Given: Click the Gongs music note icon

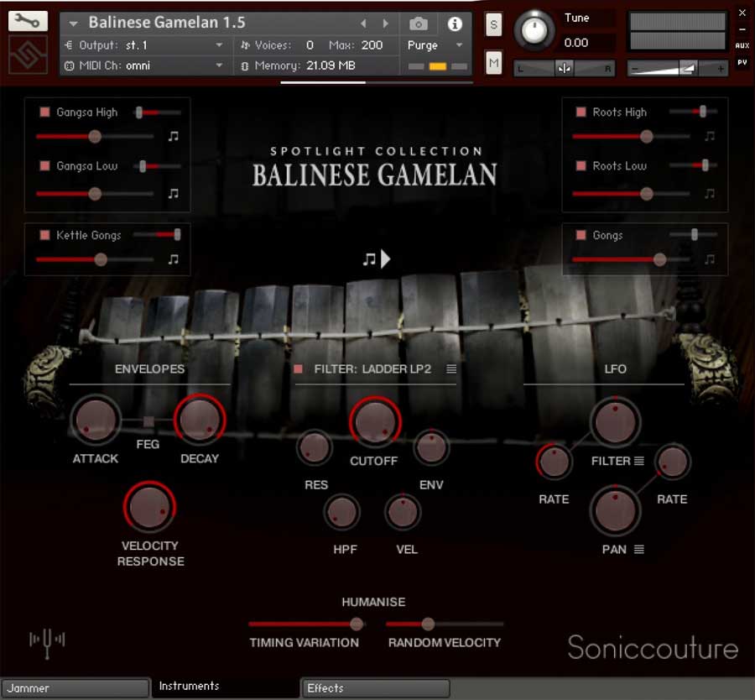Looking at the screenshot, I should (710, 259).
